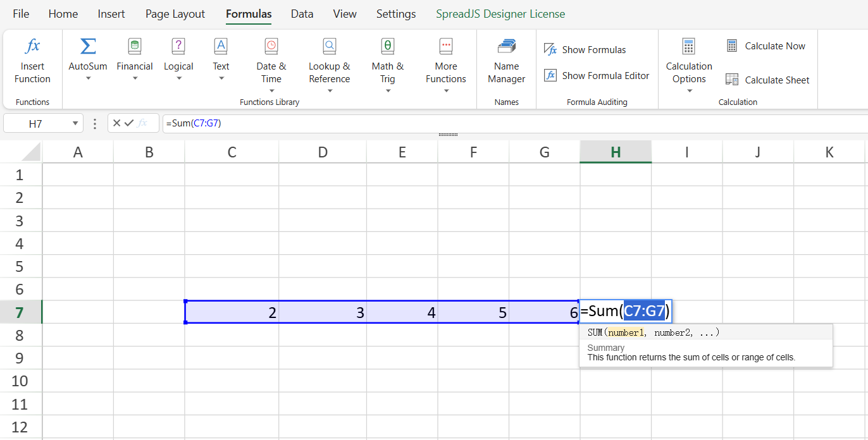
Task: Expand the Date & Time dropdown arrow
Action: pos(271,91)
